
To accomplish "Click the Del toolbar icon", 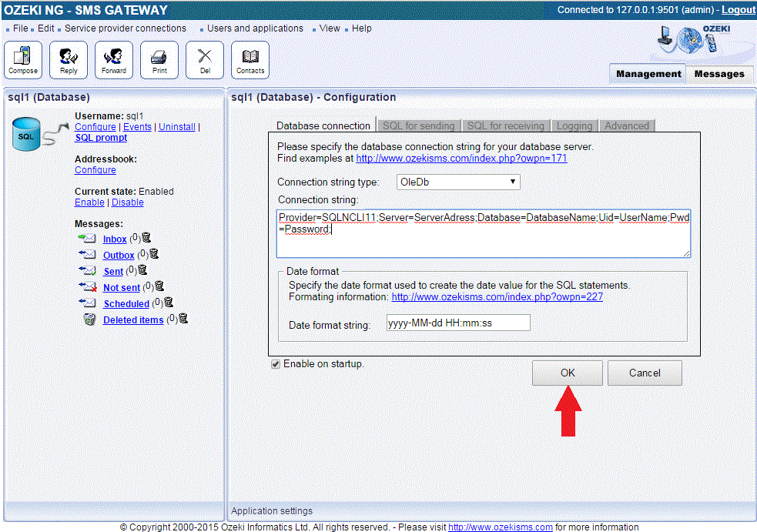I will pos(205,60).
